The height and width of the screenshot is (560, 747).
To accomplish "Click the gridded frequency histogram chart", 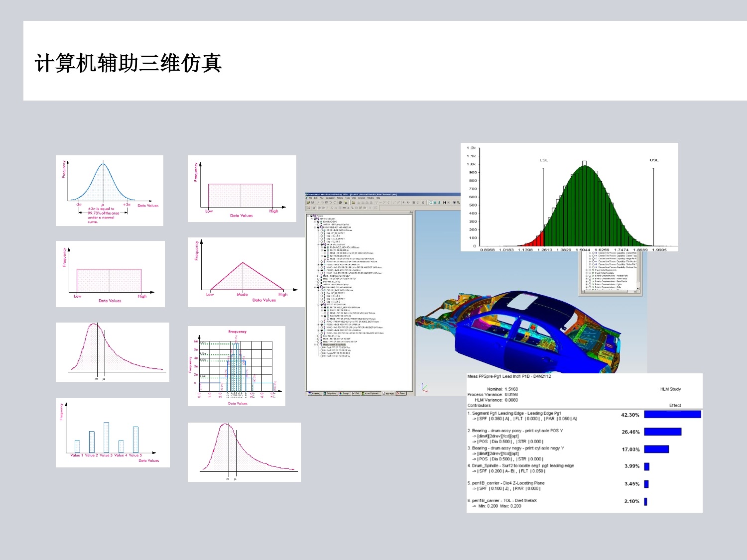I will pyautogui.click(x=237, y=366).
